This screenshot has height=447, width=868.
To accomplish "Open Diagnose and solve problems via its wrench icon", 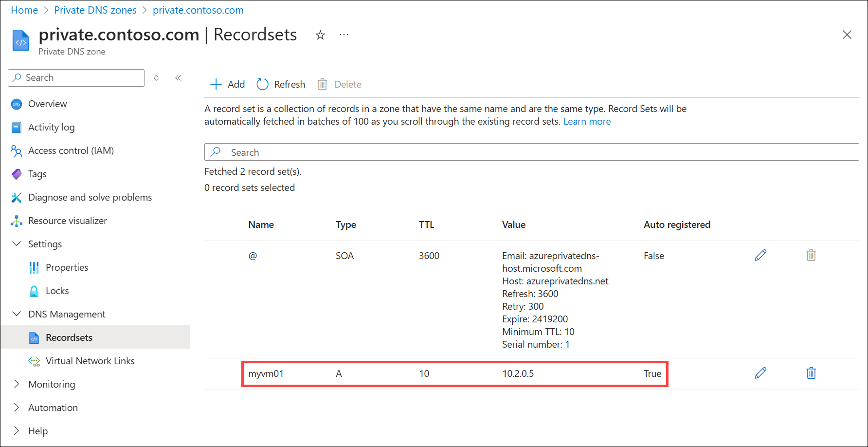I will pos(16,197).
